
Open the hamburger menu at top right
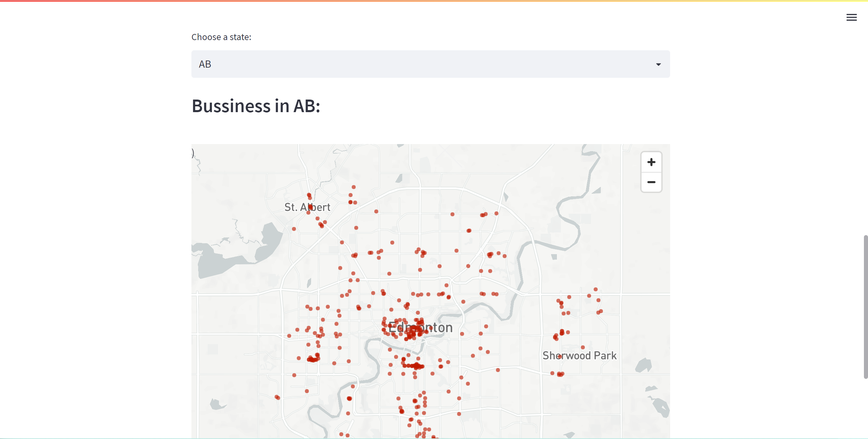851,17
